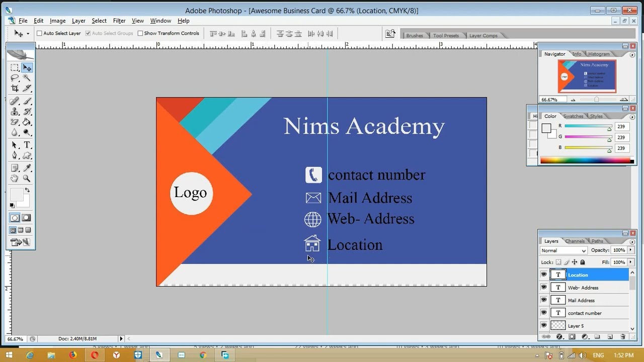Screen dimensions: 644x362
Task: Select the Move tool in toolbox
Action: [x=27, y=68]
